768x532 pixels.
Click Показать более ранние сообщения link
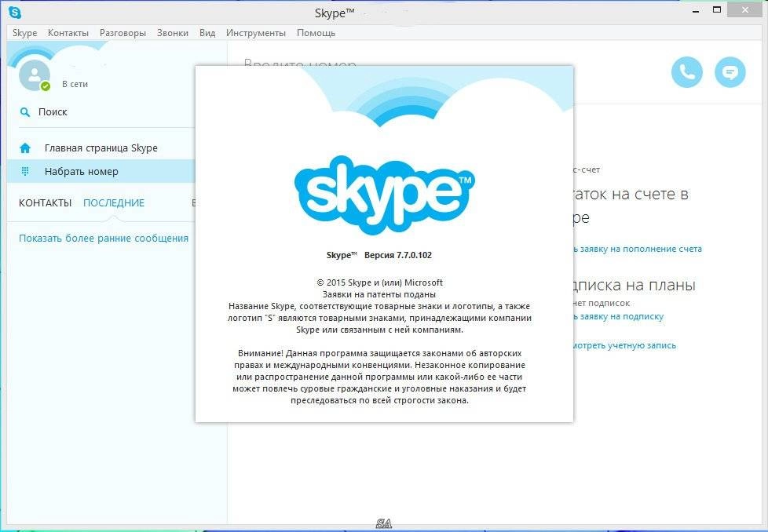[x=104, y=239]
